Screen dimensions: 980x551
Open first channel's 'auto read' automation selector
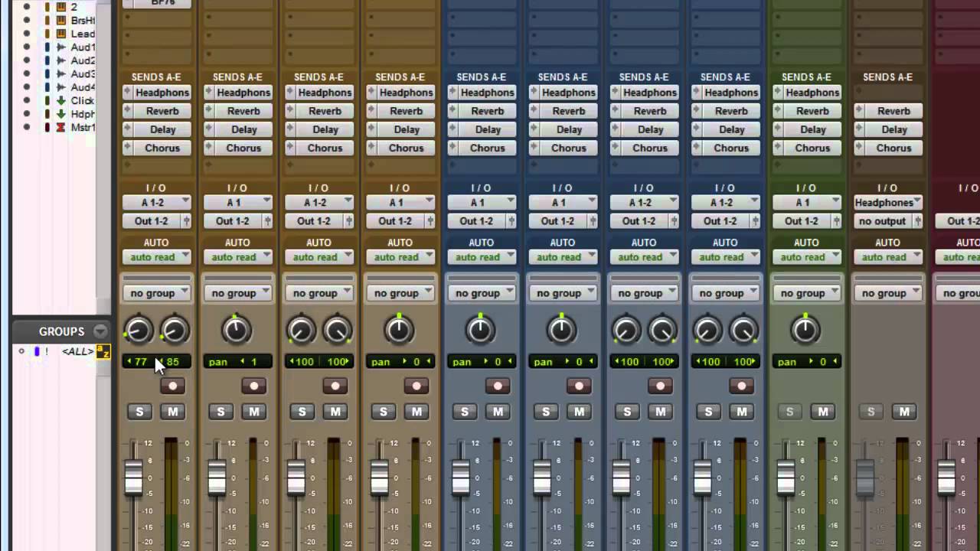pyautogui.click(x=156, y=257)
